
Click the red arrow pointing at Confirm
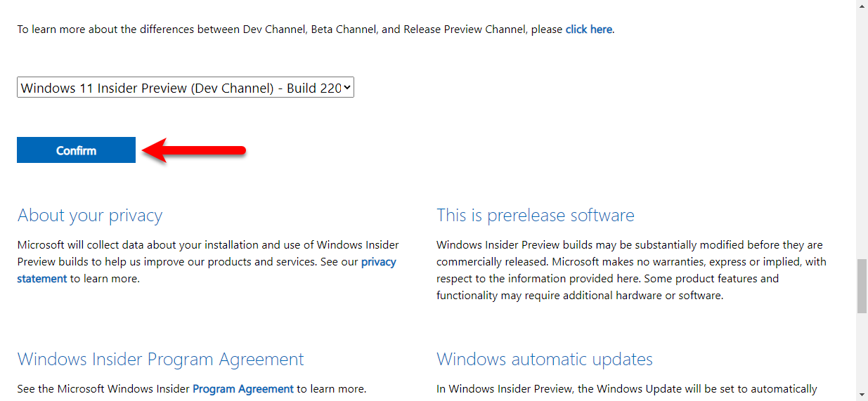click(x=194, y=150)
